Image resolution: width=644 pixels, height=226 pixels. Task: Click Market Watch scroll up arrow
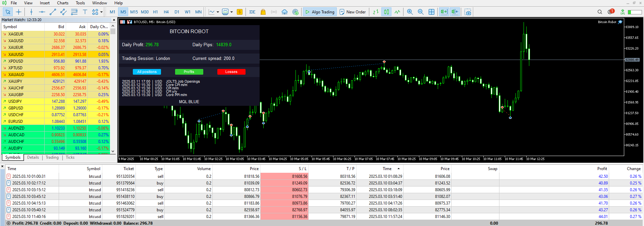(x=113, y=26)
